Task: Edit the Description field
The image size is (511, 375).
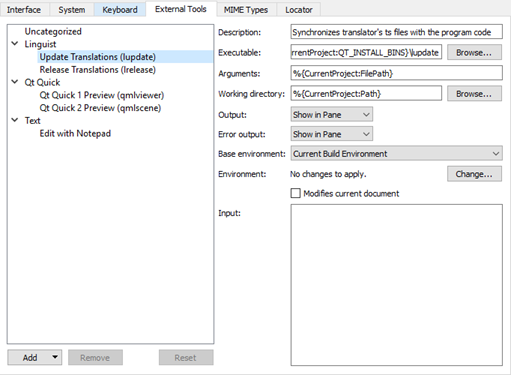Action: 396,32
